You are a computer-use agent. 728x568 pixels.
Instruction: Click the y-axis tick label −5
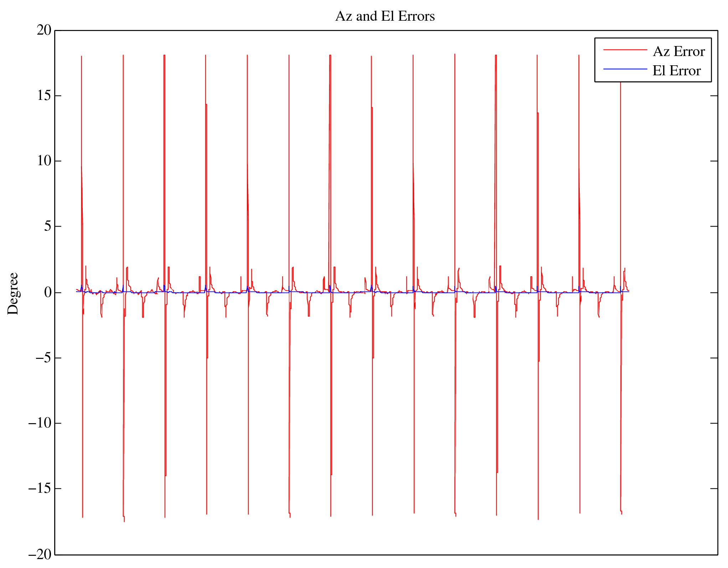pos(43,358)
